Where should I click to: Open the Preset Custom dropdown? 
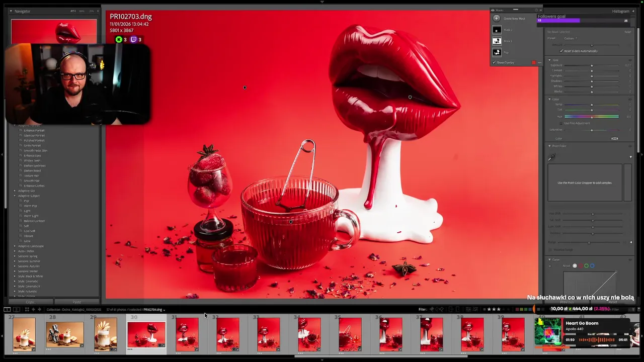click(570, 38)
